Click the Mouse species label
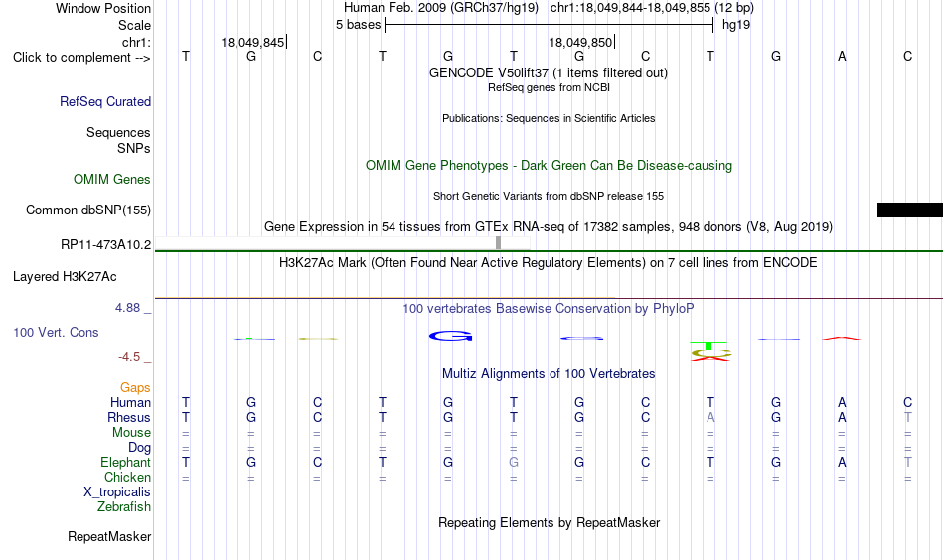Screen dimensions: 944x560 point(131,433)
